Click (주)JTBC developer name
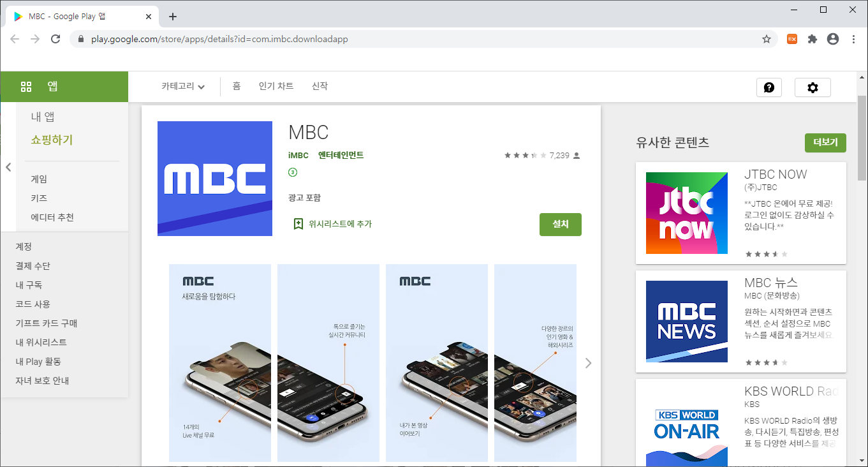The image size is (868, 467). (x=761, y=188)
